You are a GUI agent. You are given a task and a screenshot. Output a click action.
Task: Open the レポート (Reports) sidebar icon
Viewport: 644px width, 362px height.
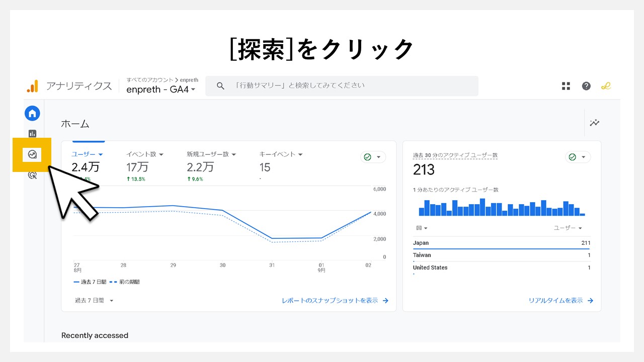pos(32,133)
